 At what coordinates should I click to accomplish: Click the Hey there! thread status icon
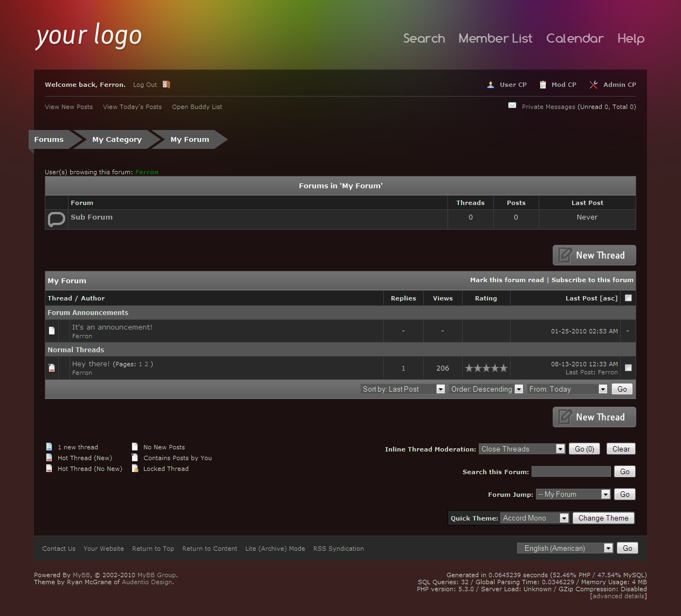pos(52,368)
